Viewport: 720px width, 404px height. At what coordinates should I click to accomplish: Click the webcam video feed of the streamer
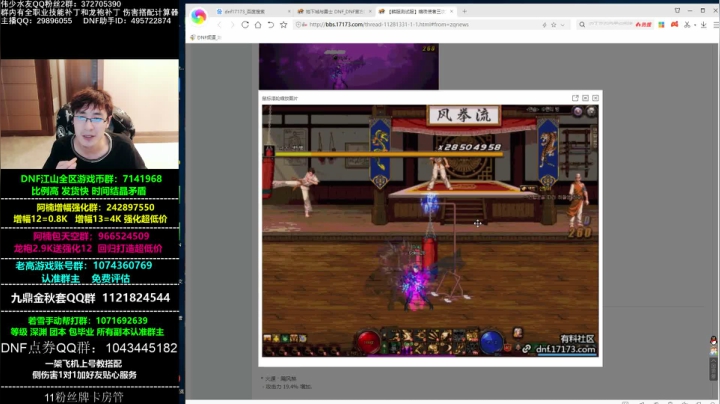pyautogui.click(x=90, y=114)
